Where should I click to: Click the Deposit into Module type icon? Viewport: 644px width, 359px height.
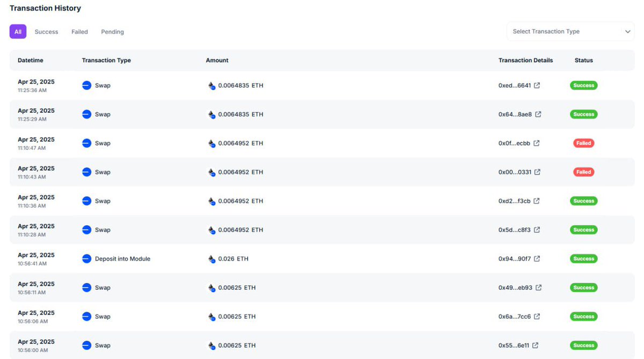tap(87, 259)
